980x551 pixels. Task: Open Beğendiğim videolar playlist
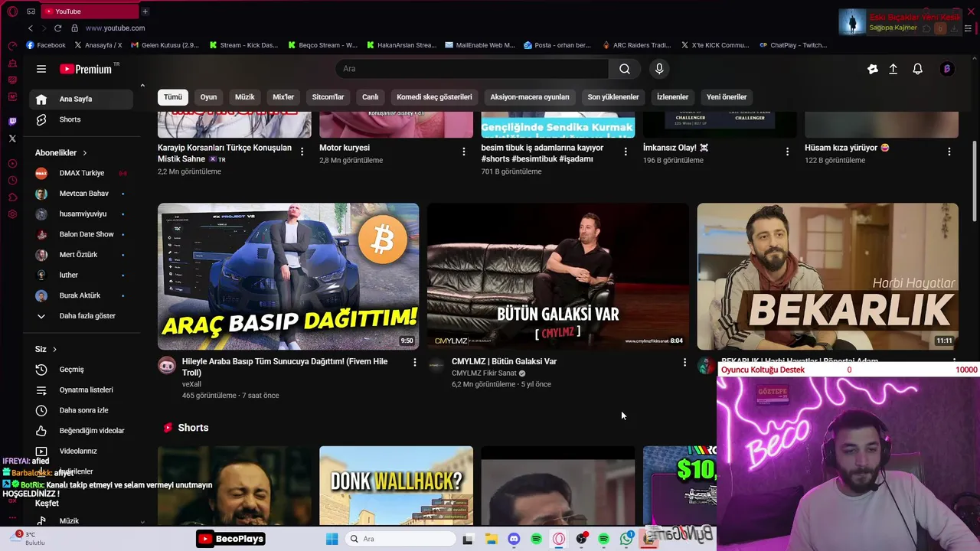[x=81, y=431]
